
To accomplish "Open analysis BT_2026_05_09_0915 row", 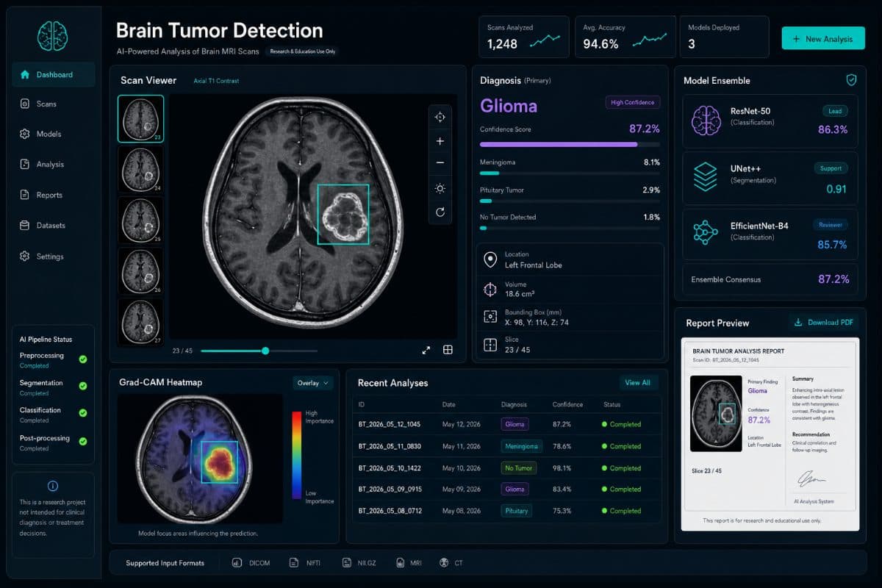I will click(507, 489).
